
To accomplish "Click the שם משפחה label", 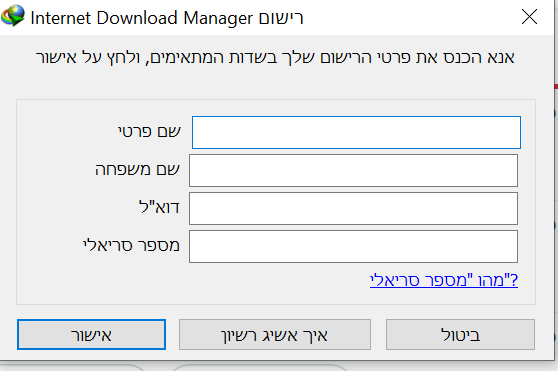I will [x=137, y=169].
